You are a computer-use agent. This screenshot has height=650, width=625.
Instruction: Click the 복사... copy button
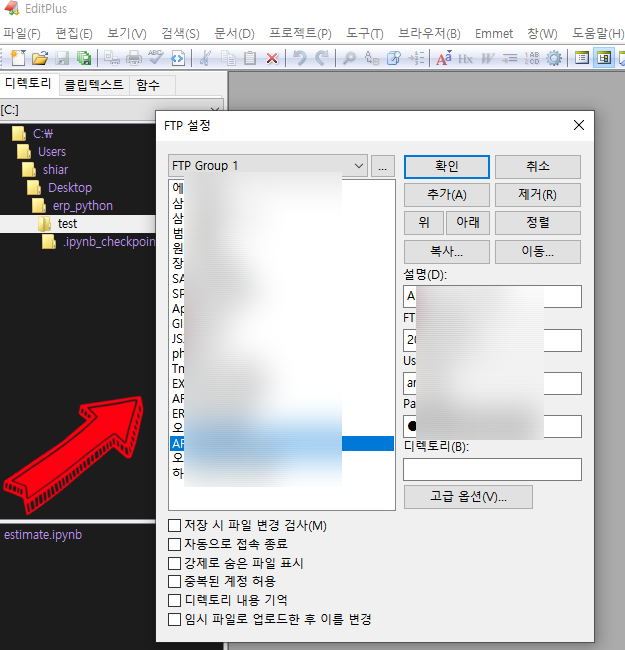coord(447,252)
